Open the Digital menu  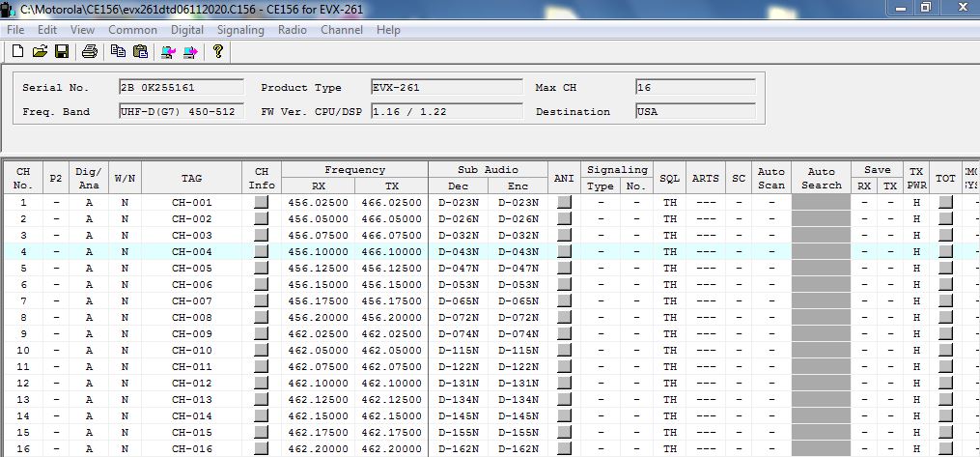click(x=187, y=29)
